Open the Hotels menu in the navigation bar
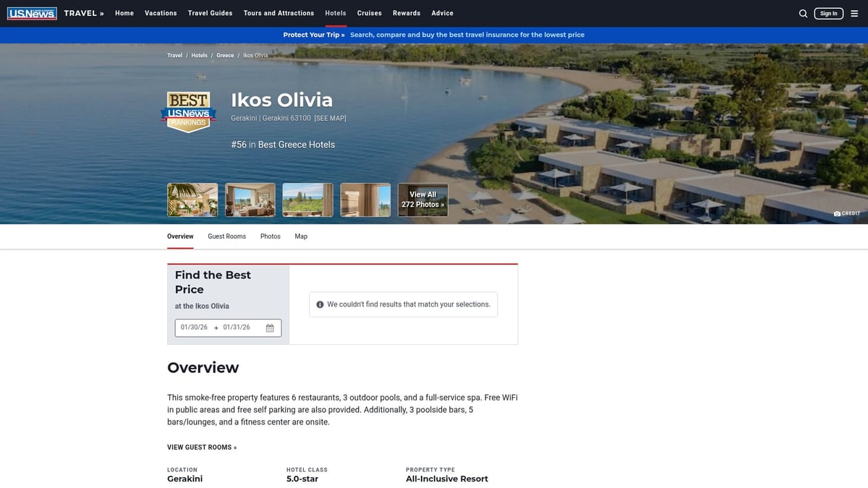Image resolution: width=868 pixels, height=488 pixels. 335,12
